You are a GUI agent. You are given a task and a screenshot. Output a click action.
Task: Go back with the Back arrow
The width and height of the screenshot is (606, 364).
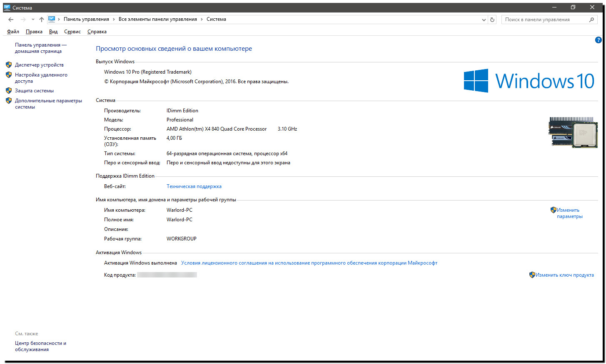tap(11, 20)
